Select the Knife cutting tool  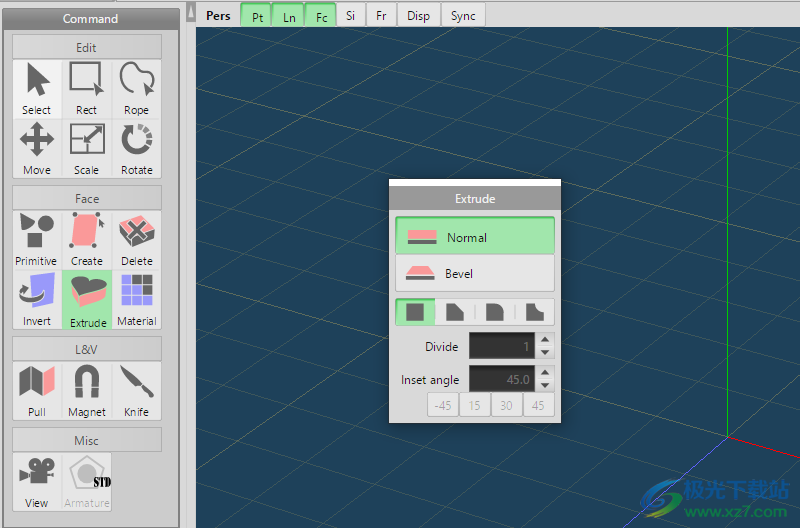136,391
